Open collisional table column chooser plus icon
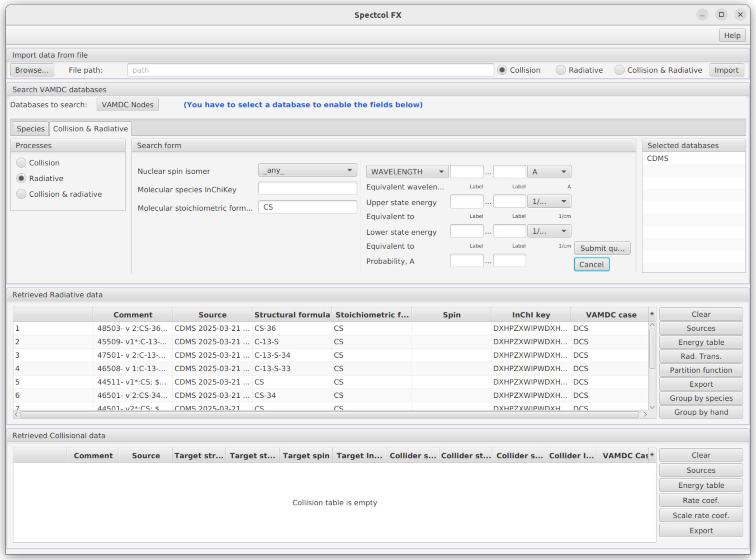 coord(651,455)
